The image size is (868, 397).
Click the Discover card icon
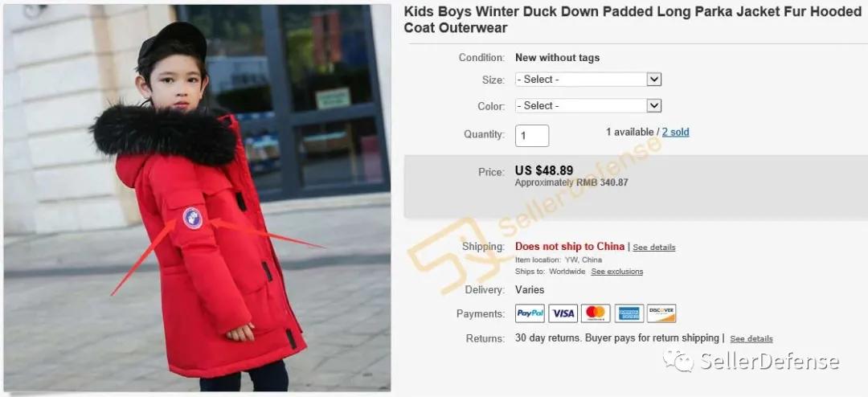point(661,313)
